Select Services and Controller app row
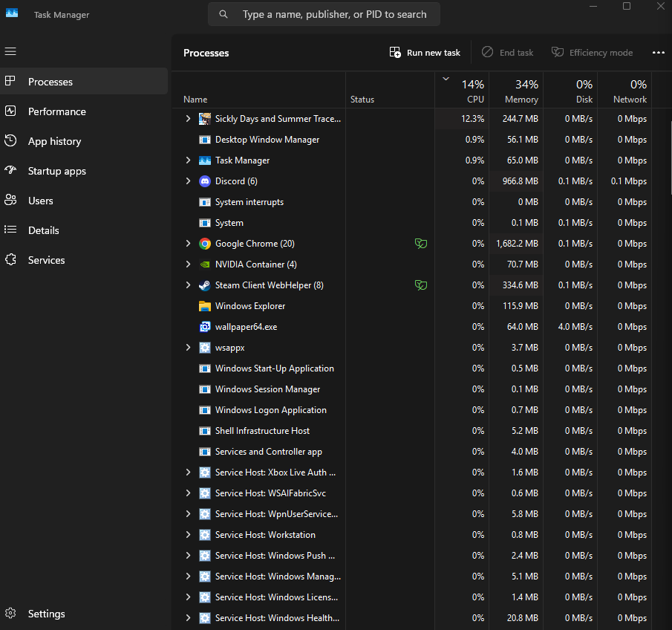Screen dimensions: 672x630 click(411, 452)
